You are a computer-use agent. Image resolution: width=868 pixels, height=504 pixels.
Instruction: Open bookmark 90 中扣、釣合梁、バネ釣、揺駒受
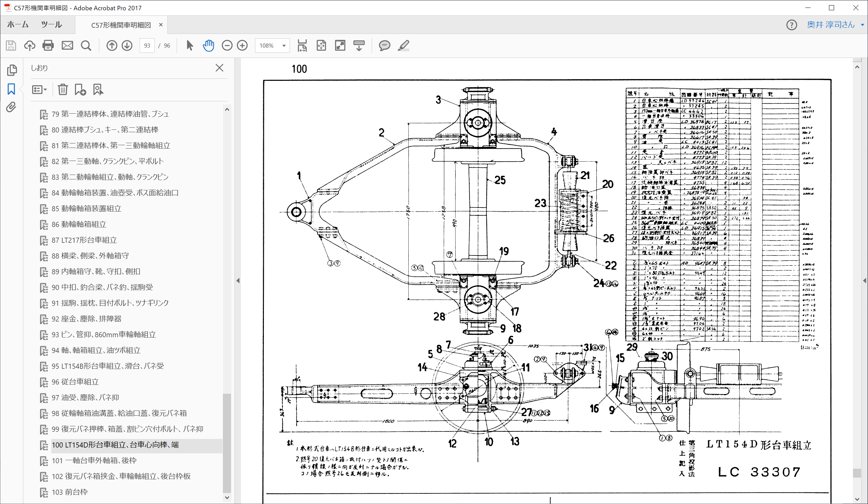pos(102,287)
